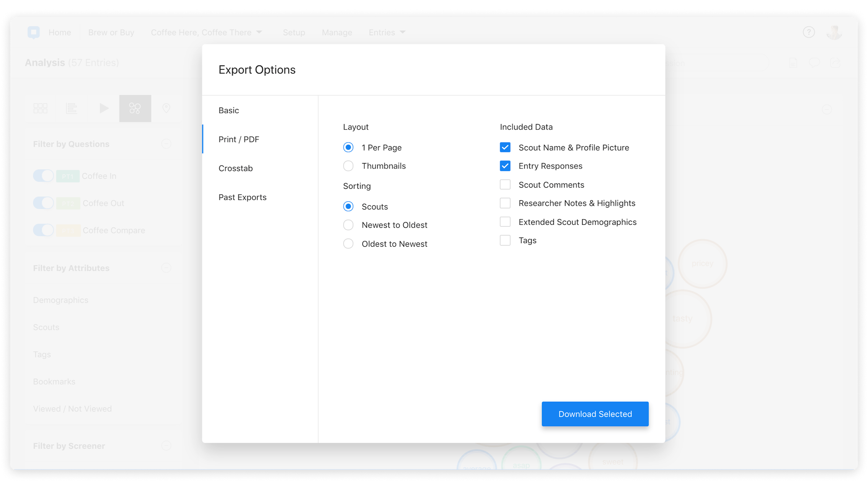Screen dimensions: 868x502
Task: Expand the Entries dropdown menu
Action: (387, 32)
